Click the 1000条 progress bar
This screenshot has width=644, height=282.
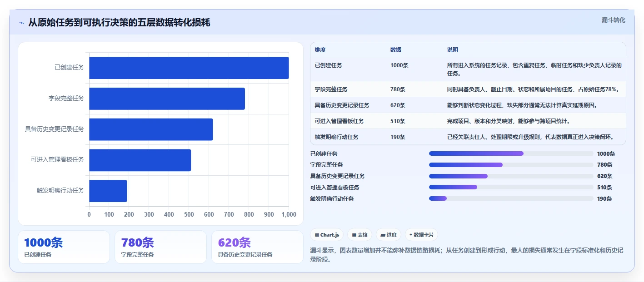click(511, 153)
